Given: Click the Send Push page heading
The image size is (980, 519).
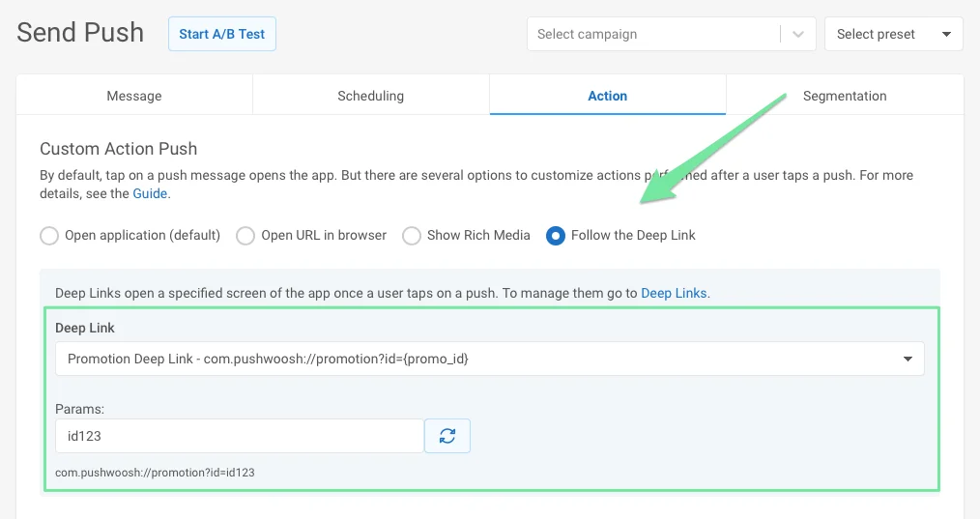Looking at the screenshot, I should click(80, 33).
